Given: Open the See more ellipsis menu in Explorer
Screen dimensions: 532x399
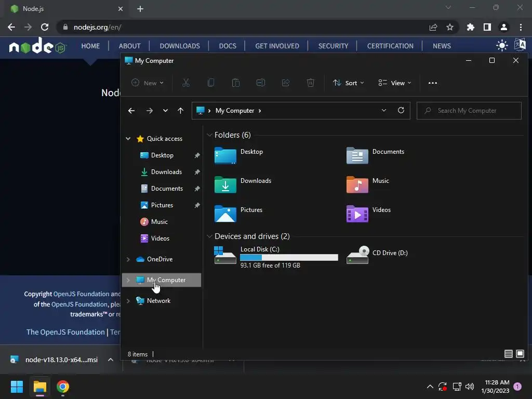Looking at the screenshot, I should pyautogui.click(x=433, y=83).
